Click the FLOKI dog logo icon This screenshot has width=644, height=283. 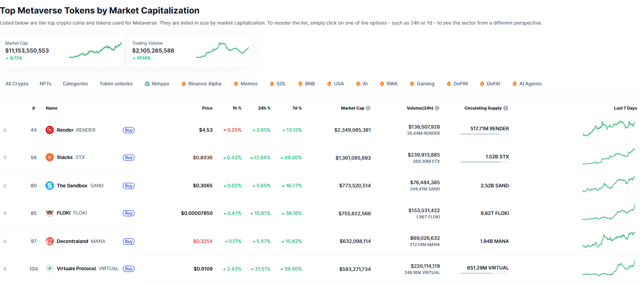(50, 213)
